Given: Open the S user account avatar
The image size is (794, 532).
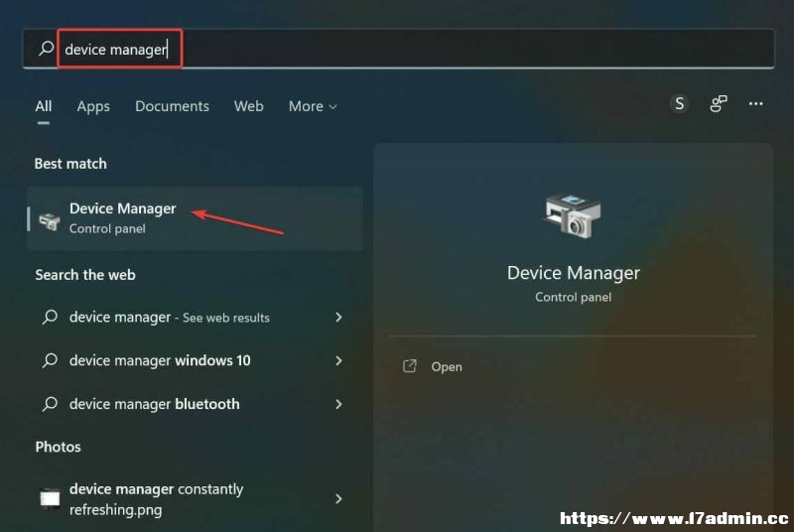Looking at the screenshot, I should [x=679, y=104].
